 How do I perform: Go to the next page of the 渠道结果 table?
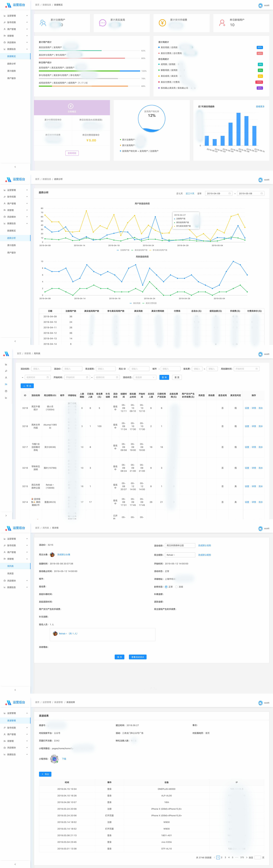[247, 858]
